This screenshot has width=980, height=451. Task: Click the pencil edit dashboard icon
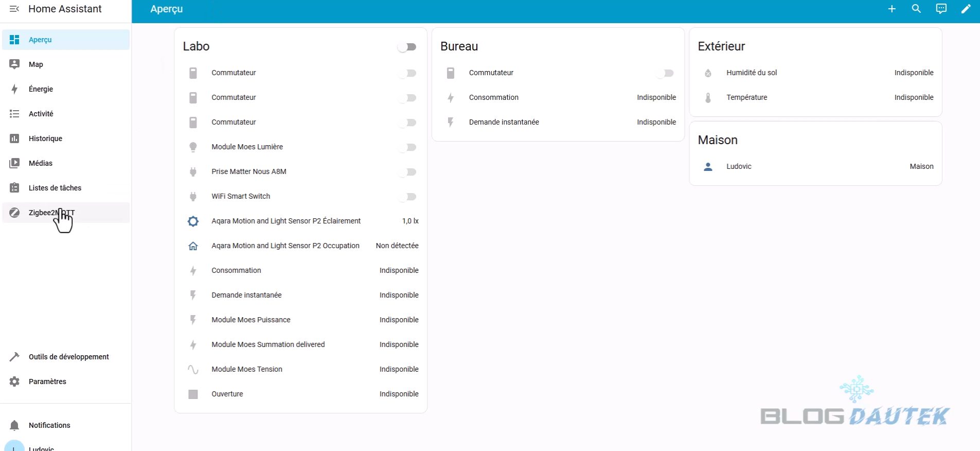pyautogui.click(x=966, y=9)
